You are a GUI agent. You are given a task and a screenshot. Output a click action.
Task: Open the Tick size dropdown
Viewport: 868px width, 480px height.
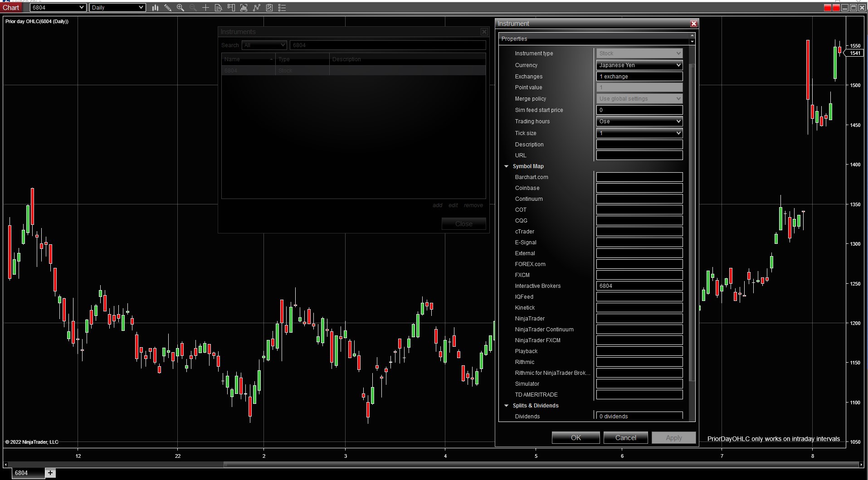(639, 133)
